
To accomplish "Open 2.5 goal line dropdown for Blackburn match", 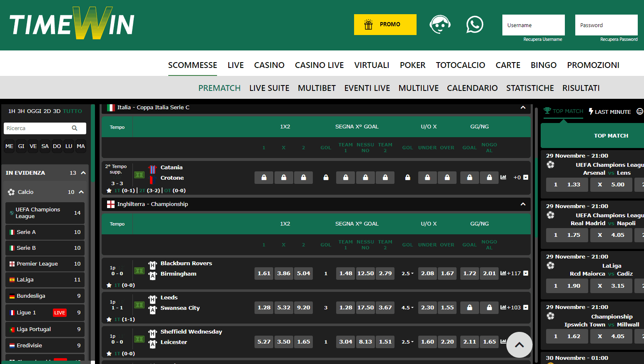I will tap(407, 274).
